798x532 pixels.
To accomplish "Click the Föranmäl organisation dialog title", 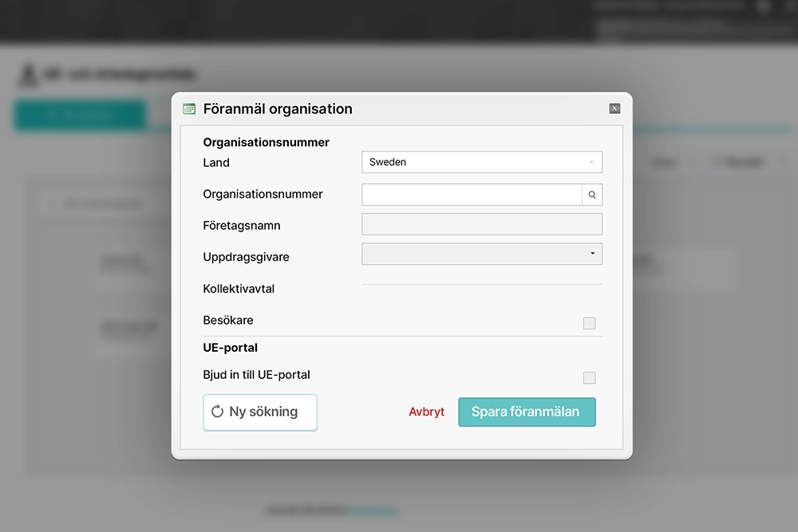I will click(278, 109).
